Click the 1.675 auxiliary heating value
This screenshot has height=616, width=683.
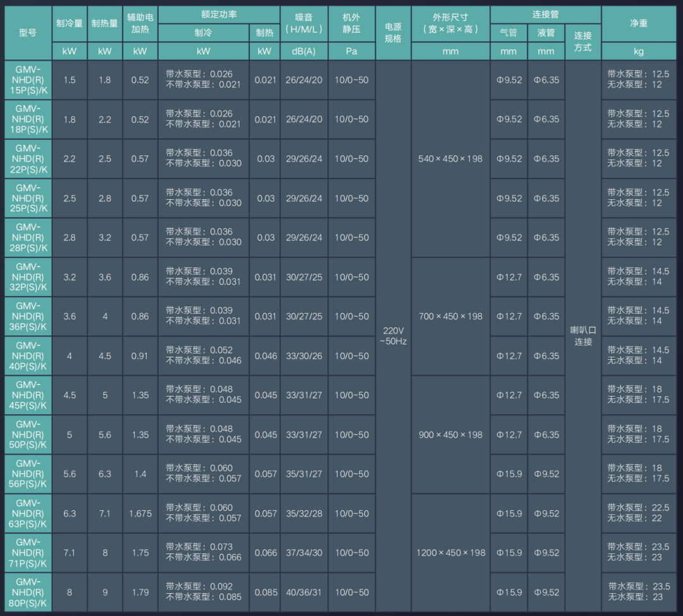coord(140,514)
